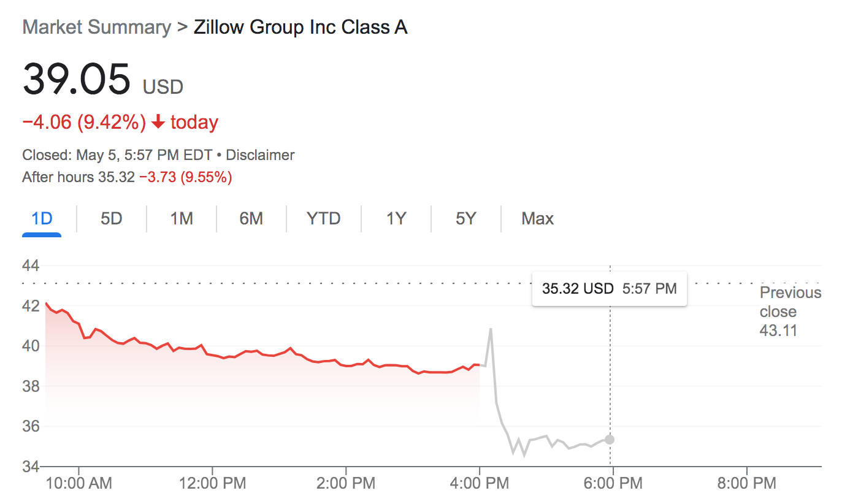Image resolution: width=850 pixels, height=504 pixels.
Task: Show the Max time range
Action: tap(538, 219)
